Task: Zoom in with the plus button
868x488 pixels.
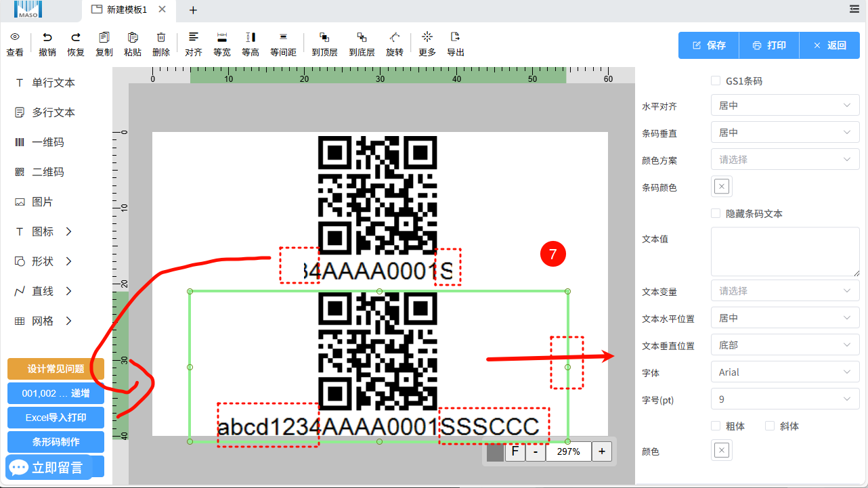Action: click(602, 451)
